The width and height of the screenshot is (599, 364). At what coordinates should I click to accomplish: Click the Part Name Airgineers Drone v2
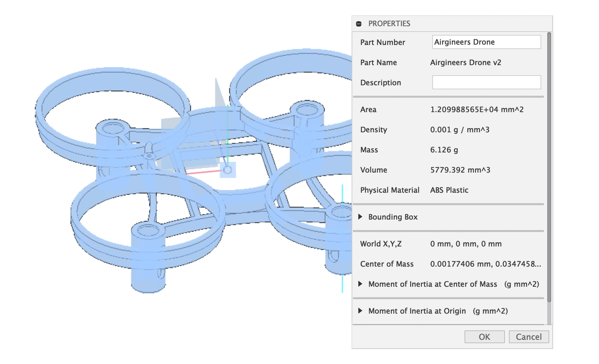click(x=466, y=62)
